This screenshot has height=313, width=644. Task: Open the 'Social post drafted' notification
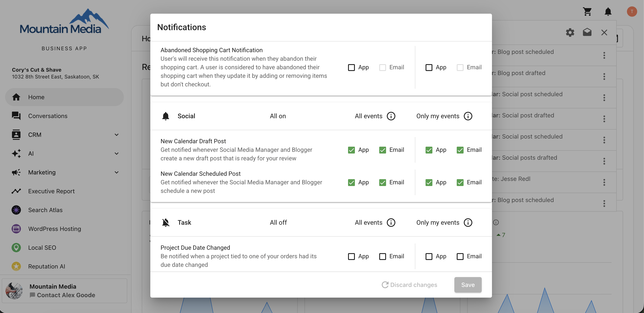554,119
